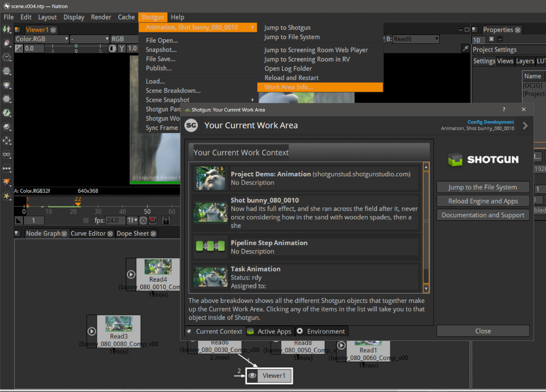The height and width of the screenshot is (392, 546).
Task: Click the timeline sync clock icon
Action: pyautogui.click(x=143, y=220)
